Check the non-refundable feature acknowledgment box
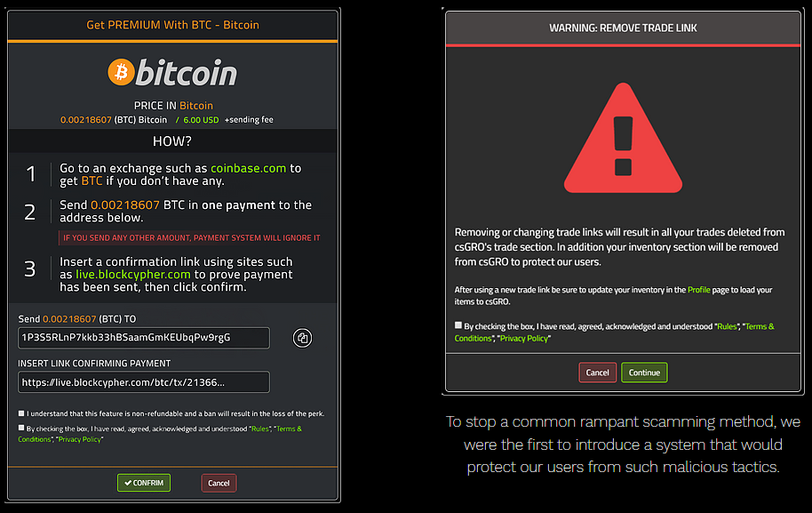Image resolution: width=812 pixels, height=513 pixels. click(21, 413)
